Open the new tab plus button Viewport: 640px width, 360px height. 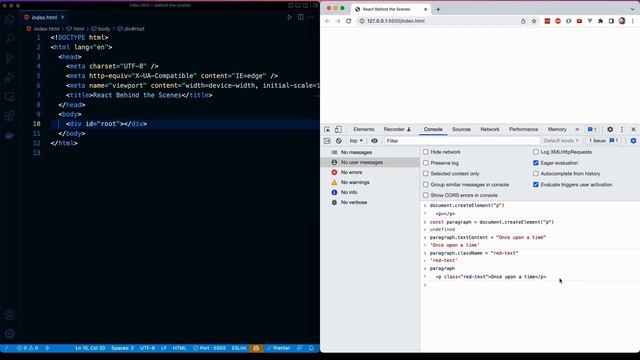(x=438, y=9)
